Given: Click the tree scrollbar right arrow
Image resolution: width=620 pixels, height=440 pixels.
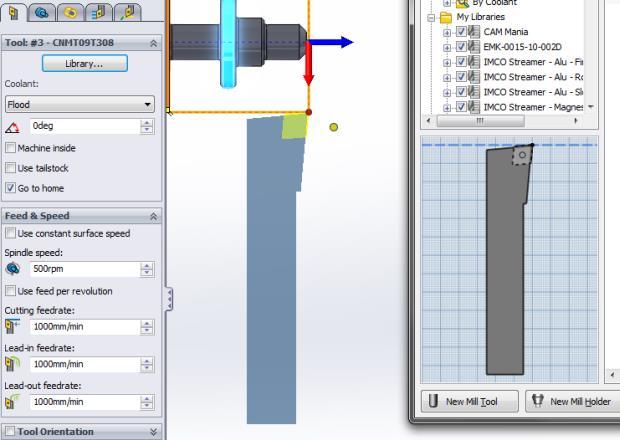Looking at the screenshot, I should coord(576,121).
